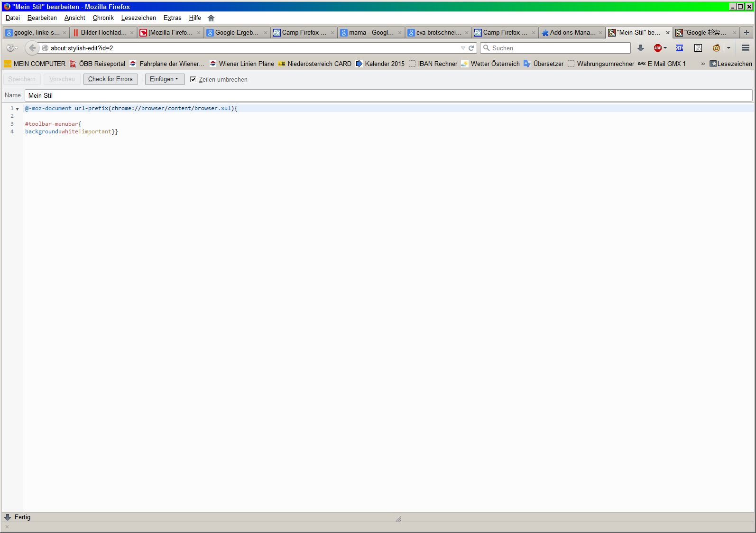Open the Stylish S toolbar icon

[698, 48]
